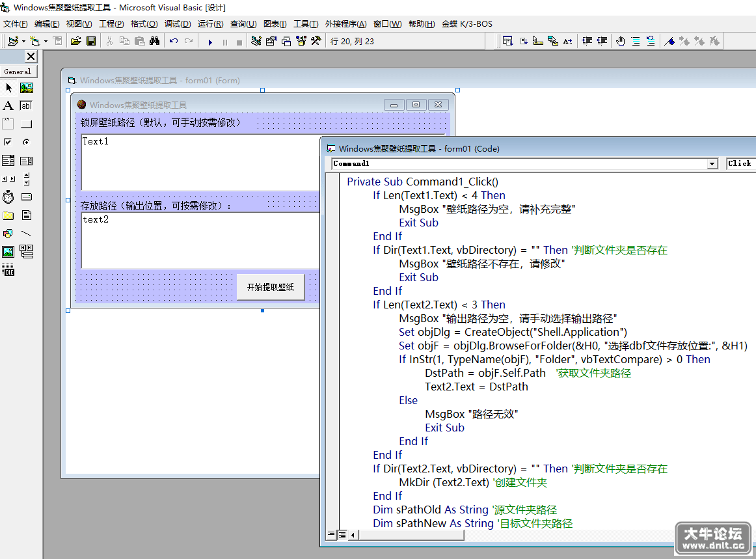Switch to Full Module View in code window
The height and width of the screenshot is (559, 756).
click(342, 534)
